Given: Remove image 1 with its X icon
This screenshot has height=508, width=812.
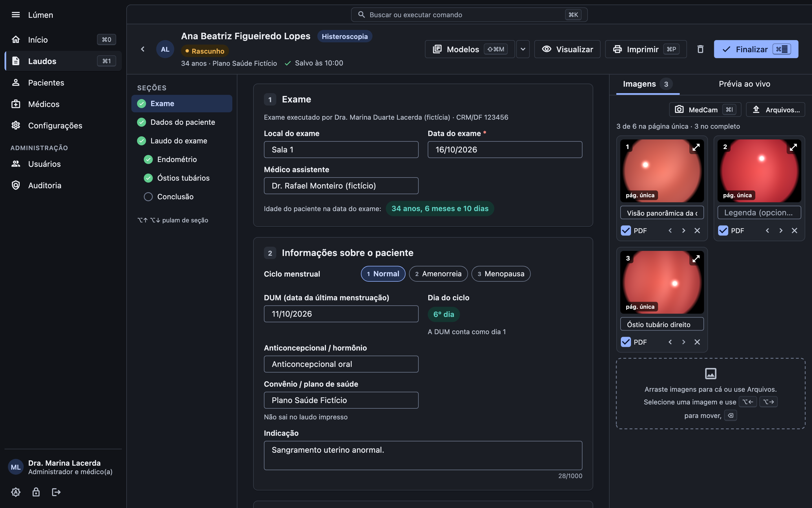Looking at the screenshot, I should coord(697,231).
